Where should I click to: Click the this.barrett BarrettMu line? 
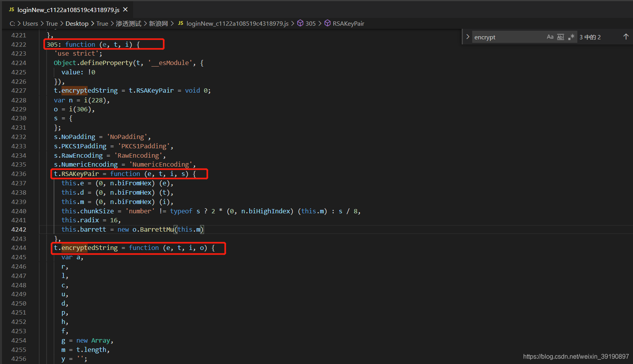[x=132, y=229]
